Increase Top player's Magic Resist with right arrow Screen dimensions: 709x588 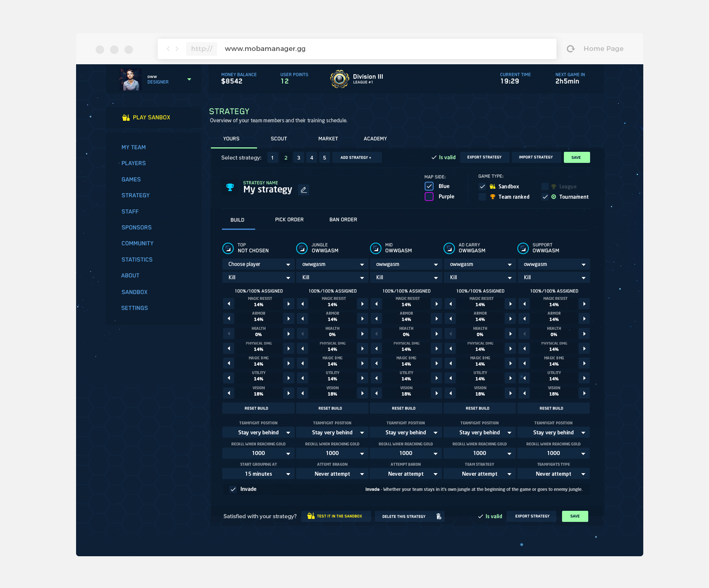(288, 304)
